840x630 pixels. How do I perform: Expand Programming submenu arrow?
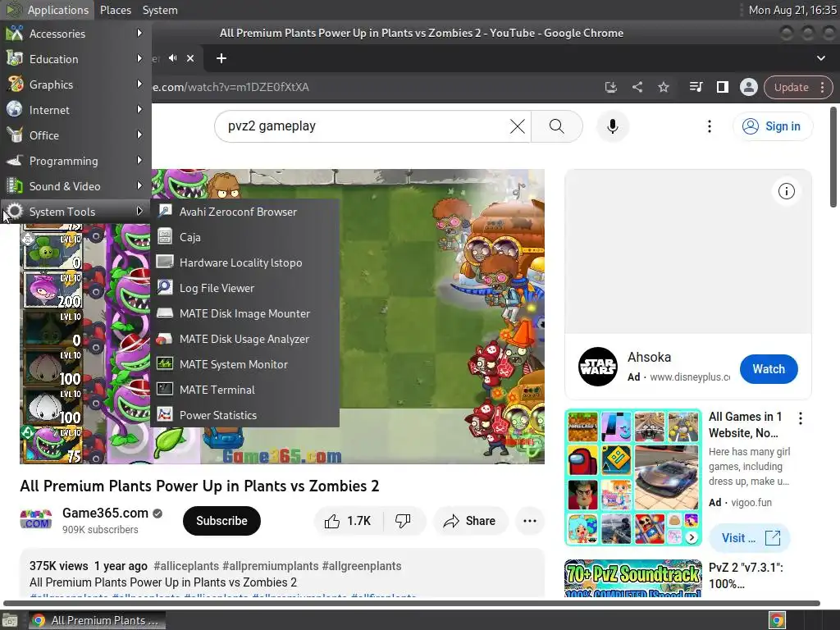[x=139, y=160]
